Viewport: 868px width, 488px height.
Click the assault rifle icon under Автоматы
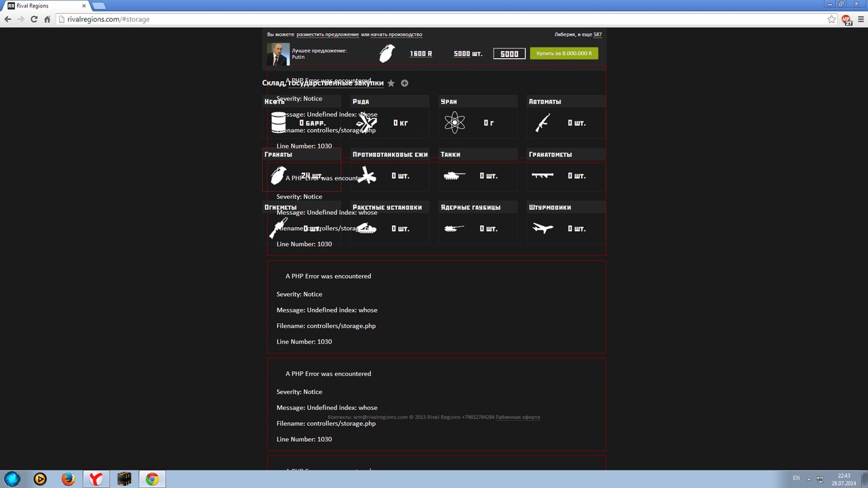(x=542, y=123)
